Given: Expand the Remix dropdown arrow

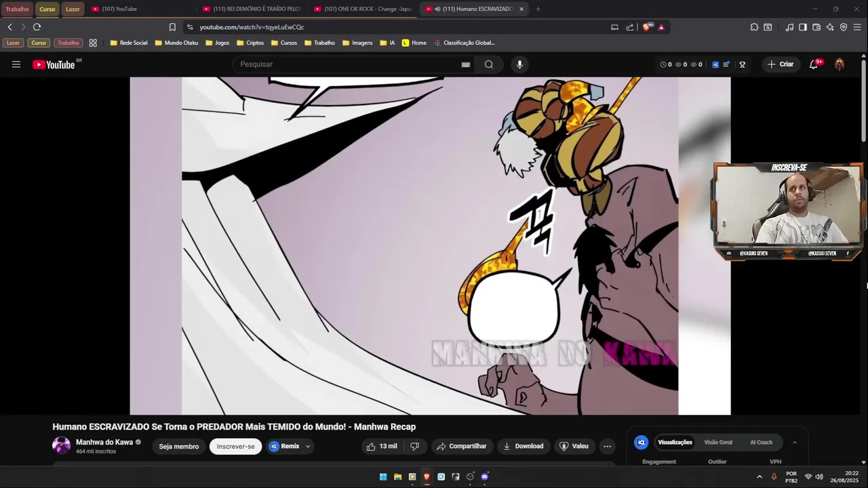Looking at the screenshot, I should tap(308, 446).
